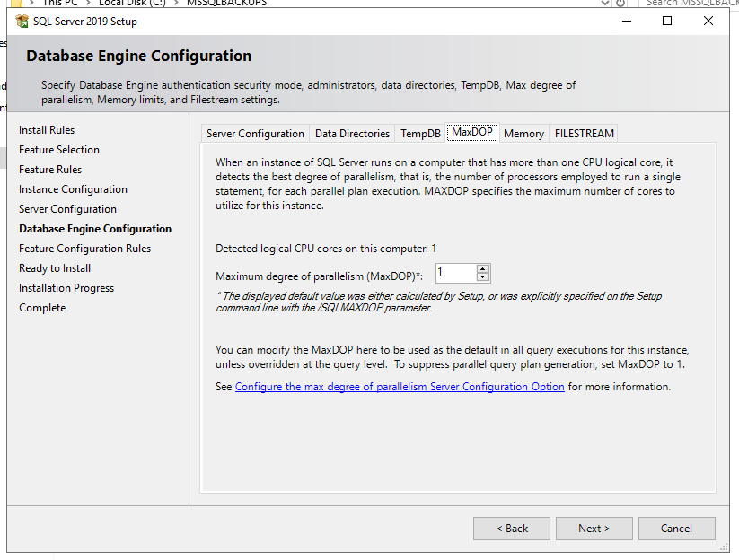Open the TempDB tab

420,134
